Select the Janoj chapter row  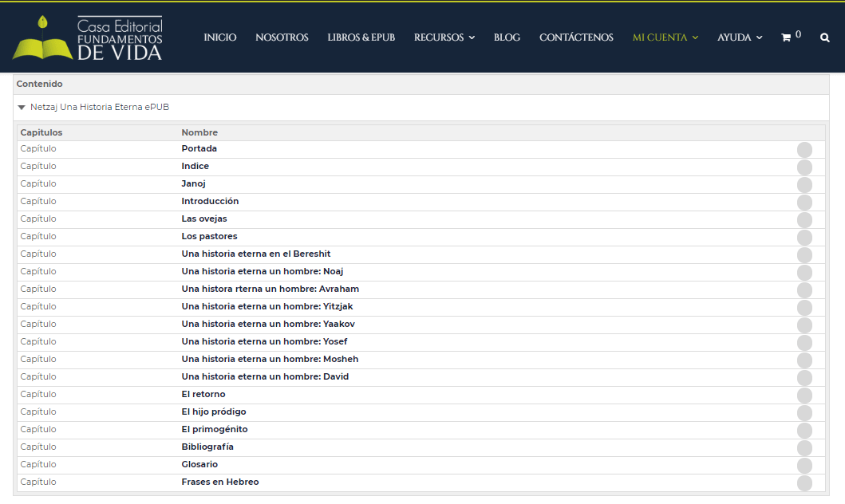point(193,183)
